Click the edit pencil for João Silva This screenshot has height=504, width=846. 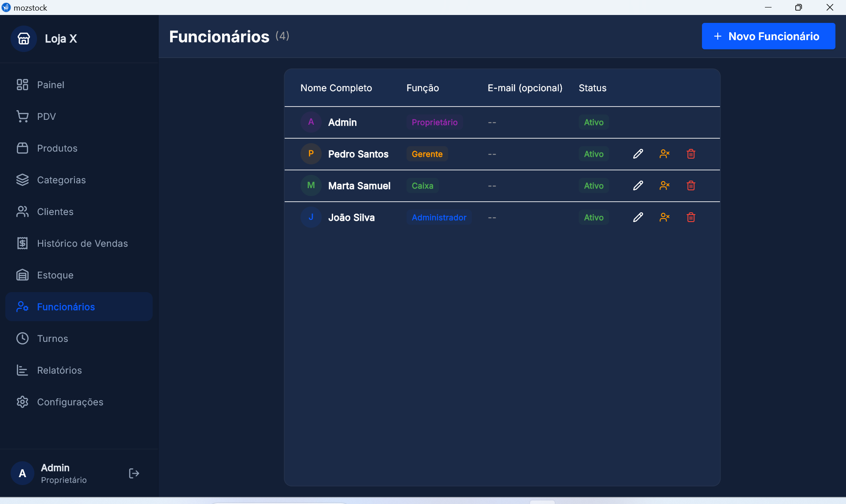point(638,217)
